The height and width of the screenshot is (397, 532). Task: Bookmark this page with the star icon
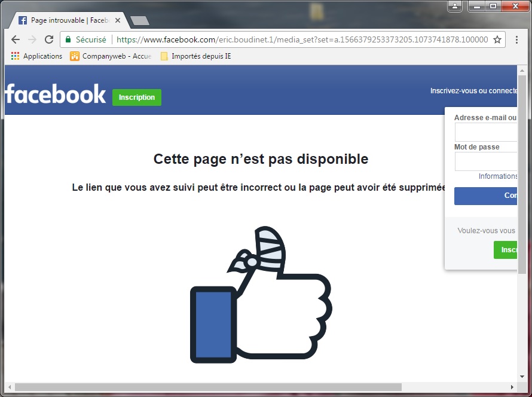[x=497, y=39]
